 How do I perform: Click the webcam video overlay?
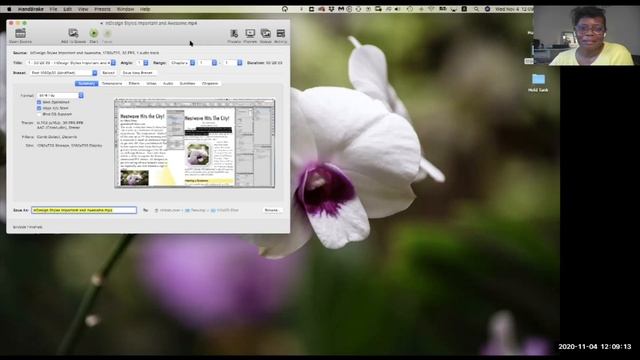(x=586, y=36)
